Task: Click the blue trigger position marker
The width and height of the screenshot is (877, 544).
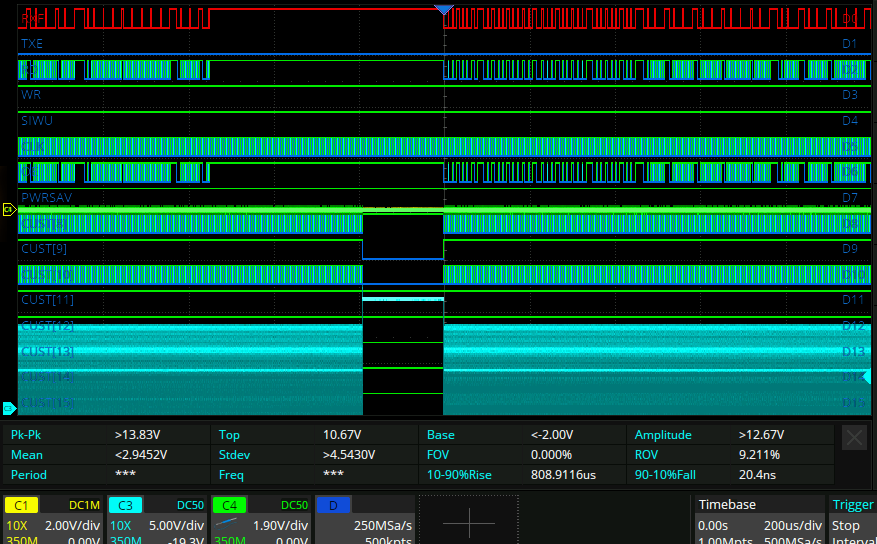Action: (x=444, y=9)
